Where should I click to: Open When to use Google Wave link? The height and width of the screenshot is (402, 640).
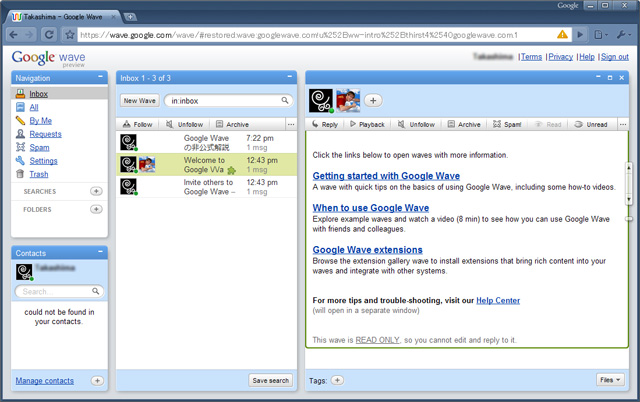click(371, 208)
